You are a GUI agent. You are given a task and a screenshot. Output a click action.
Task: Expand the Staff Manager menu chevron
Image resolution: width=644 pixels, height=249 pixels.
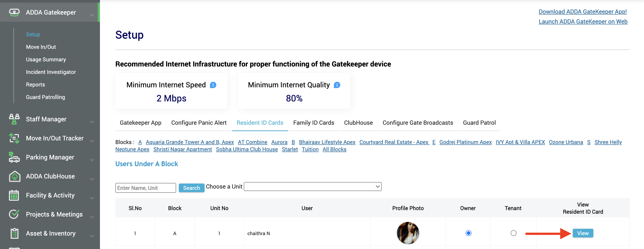pyautogui.click(x=92, y=122)
